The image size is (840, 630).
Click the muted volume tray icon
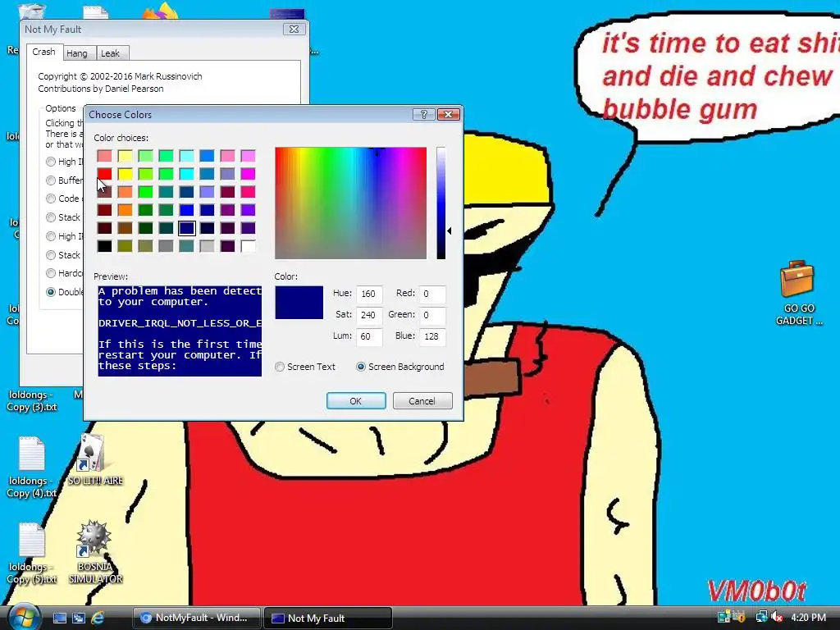pyautogui.click(x=776, y=617)
